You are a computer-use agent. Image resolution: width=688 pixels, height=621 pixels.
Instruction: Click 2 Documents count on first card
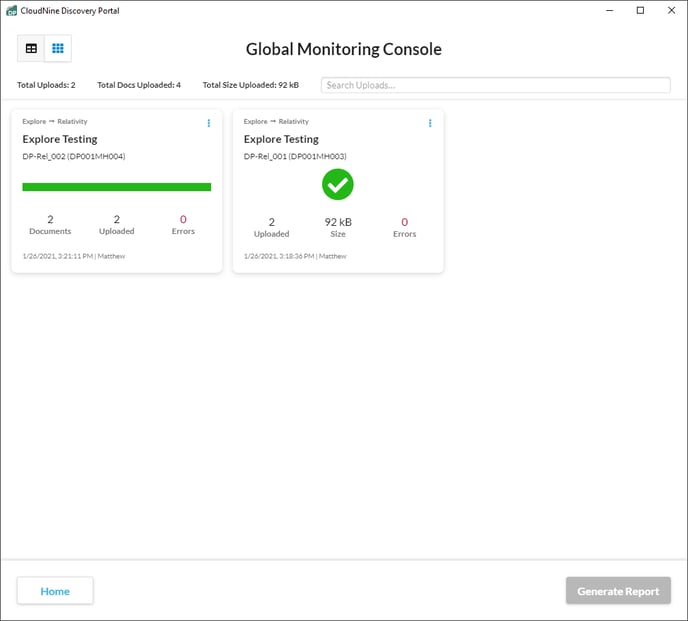coord(50,225)
